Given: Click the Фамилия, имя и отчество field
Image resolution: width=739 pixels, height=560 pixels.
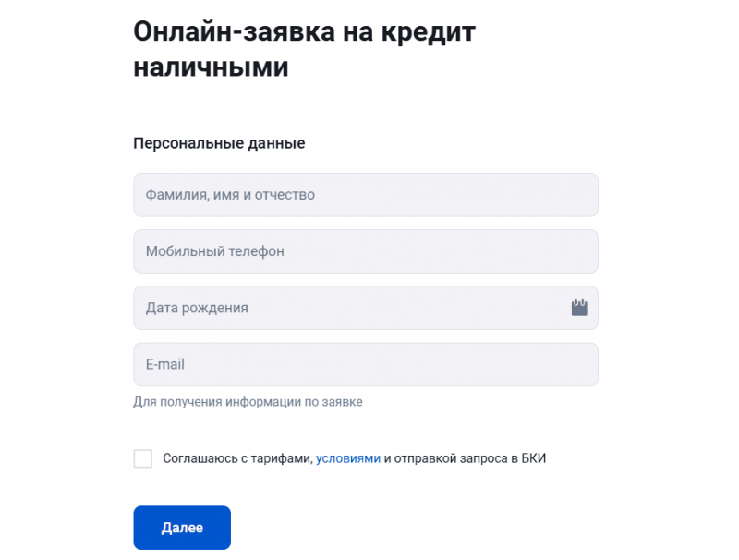Looking at the screenshot, I should tap(366, 194).
